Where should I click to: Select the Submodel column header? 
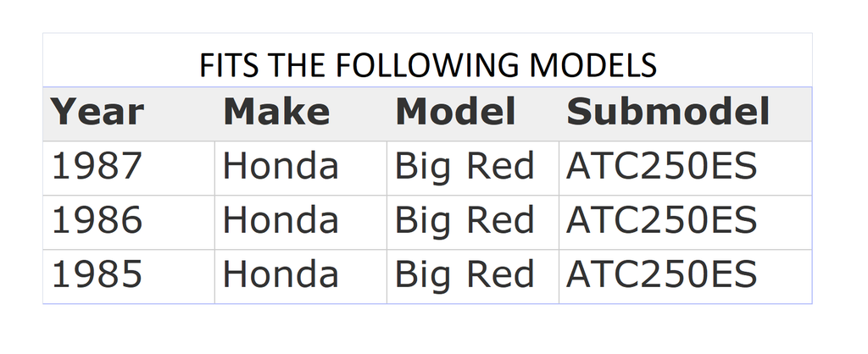click(668, 112)
